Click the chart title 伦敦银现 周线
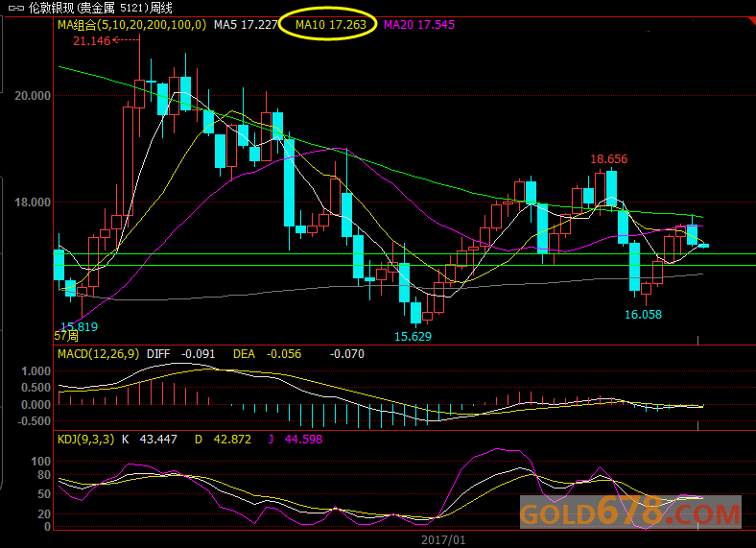Image resolution: width=756 pixels, height=548 pixels. 101,8
